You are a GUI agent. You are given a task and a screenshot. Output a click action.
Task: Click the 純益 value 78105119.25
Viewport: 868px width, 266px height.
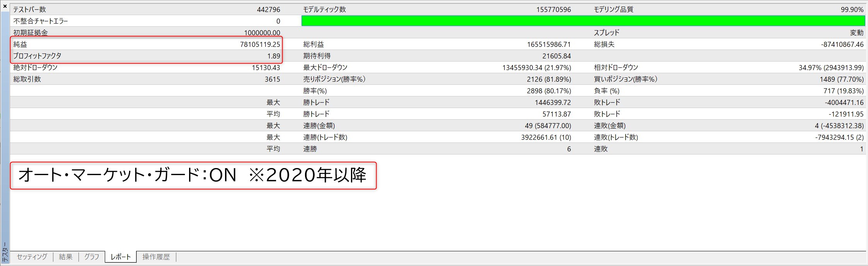coord(260,44)
